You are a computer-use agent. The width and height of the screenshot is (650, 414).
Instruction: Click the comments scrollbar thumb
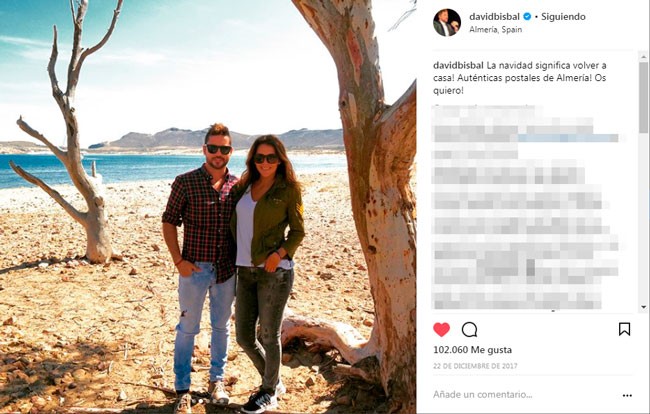643,97
